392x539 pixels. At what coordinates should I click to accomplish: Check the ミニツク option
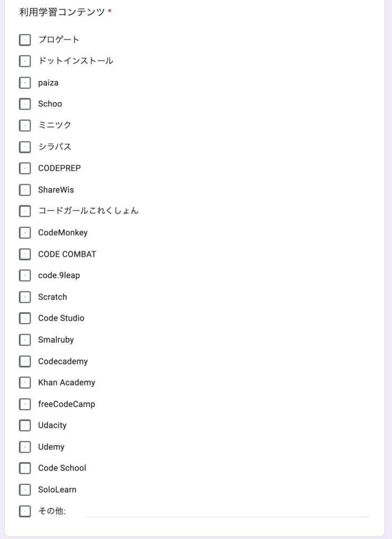[25, 125]
